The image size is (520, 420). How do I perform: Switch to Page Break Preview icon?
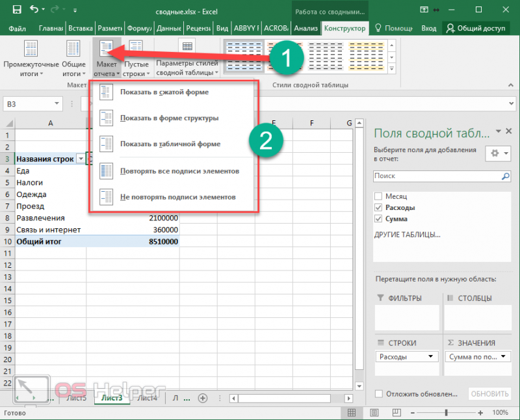point(396,413)
